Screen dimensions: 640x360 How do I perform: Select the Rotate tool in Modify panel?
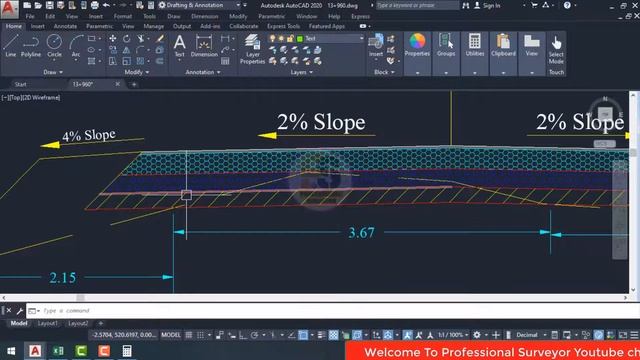tap(127, 38)
